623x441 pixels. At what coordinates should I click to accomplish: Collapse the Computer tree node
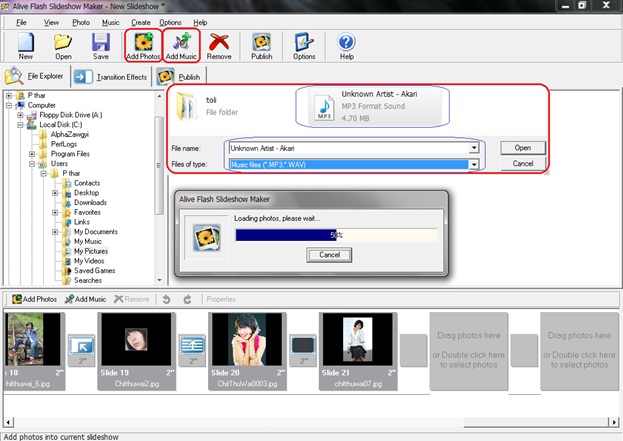9,105
